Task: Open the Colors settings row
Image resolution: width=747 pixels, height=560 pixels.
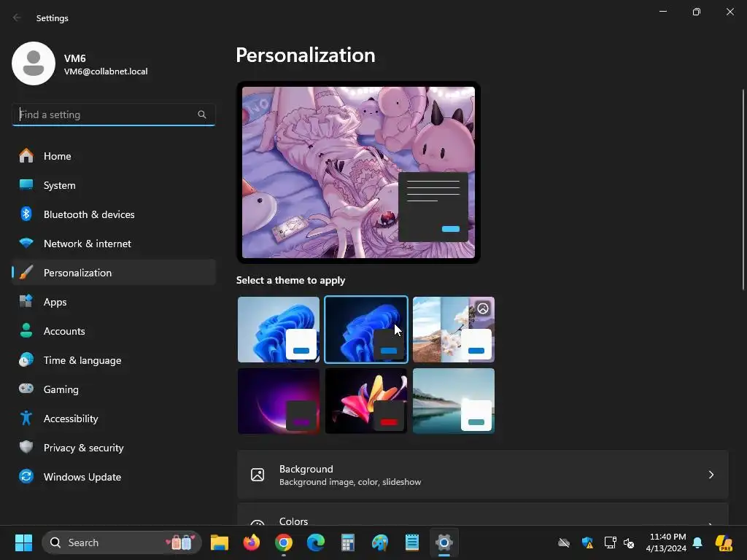Action: 483,514
